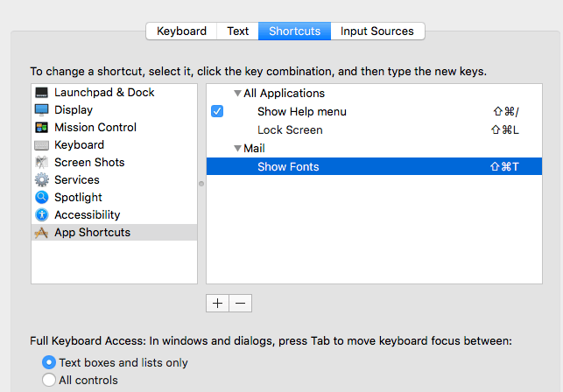Collapse the All Applications group
Screen dimensions: 563x392
click(x=237, y=94)
